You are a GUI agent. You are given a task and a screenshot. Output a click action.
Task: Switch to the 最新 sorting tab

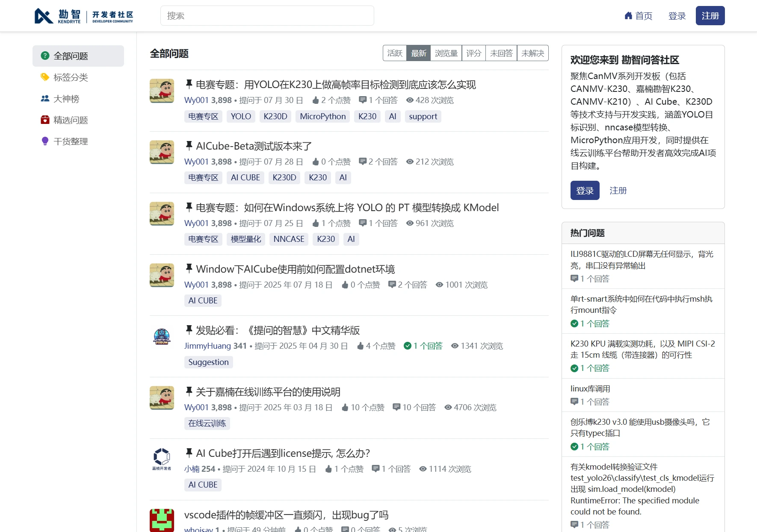tap(419, 53)
